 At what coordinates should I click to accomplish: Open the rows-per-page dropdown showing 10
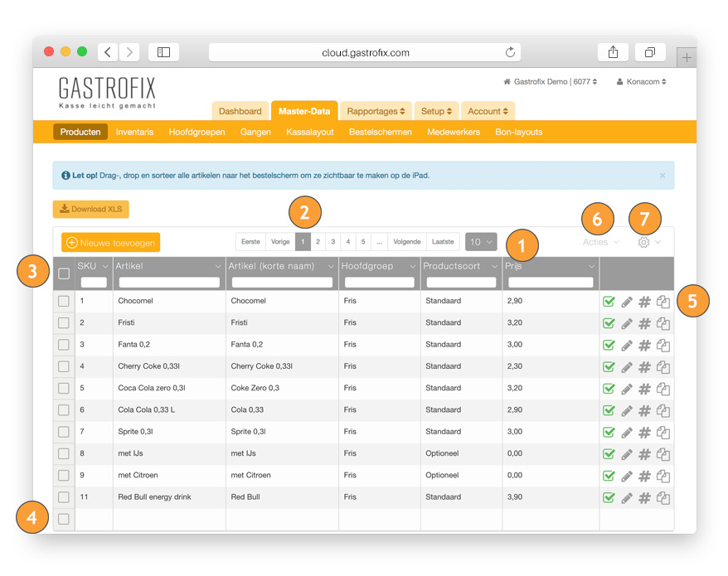(x=481, y=242)
